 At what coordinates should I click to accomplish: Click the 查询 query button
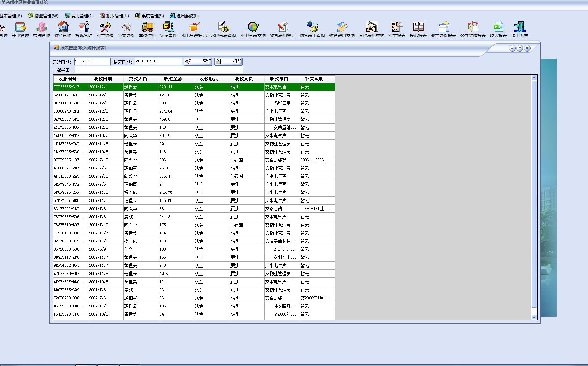pos(198,61)
